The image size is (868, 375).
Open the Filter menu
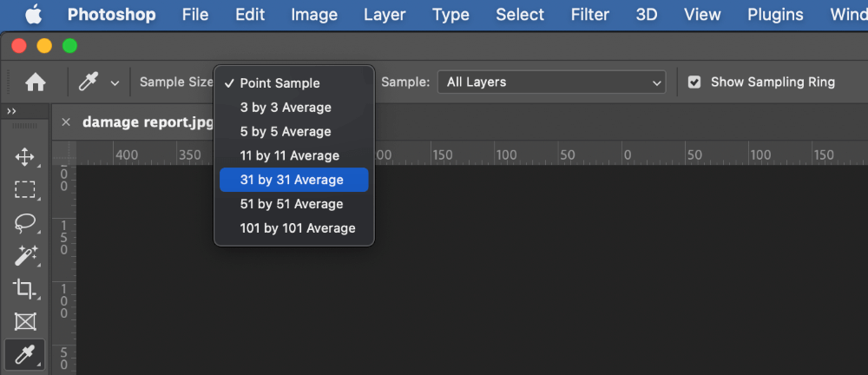[589, 15]
